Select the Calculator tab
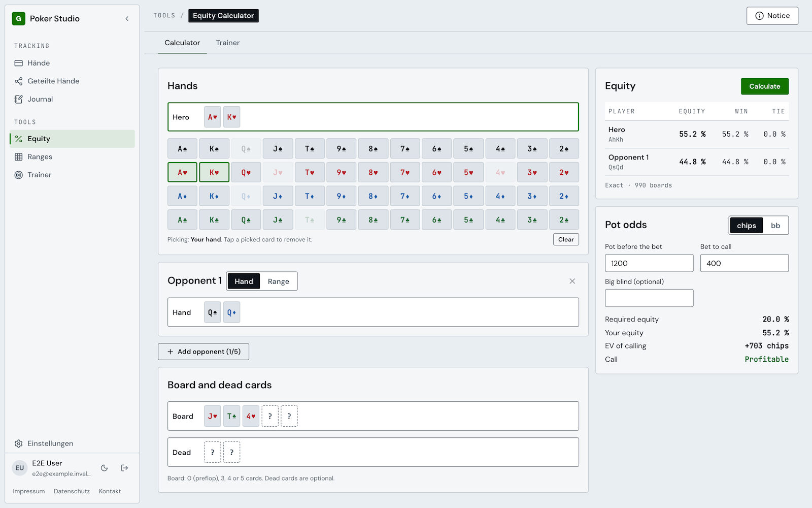The width and height of the screenshot is (812, 508). click(182, 43)
